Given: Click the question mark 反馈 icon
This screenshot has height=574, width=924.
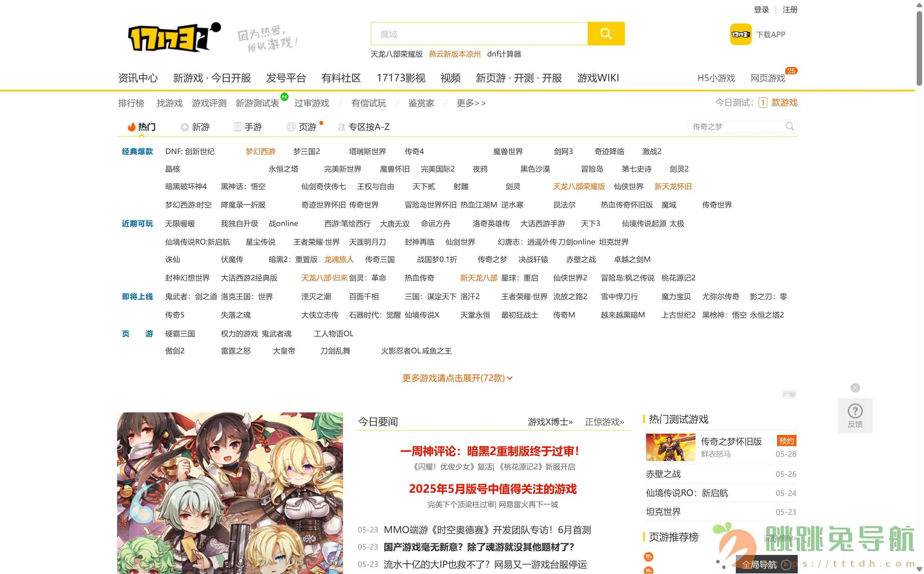Looking at the screenshot, I should pyautogui.click(x=855, y=411).
